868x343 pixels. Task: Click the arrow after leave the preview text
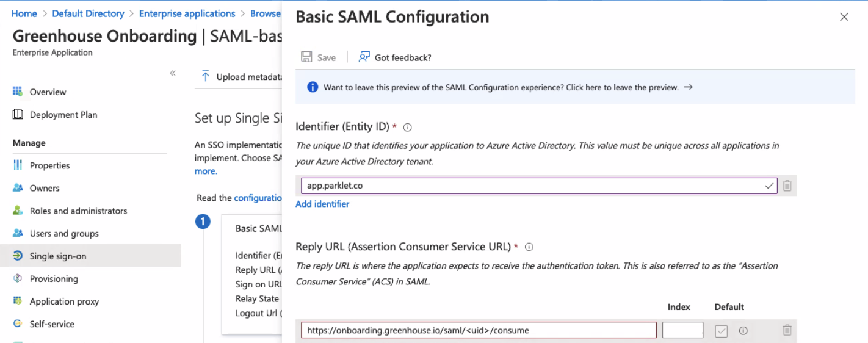688,87
